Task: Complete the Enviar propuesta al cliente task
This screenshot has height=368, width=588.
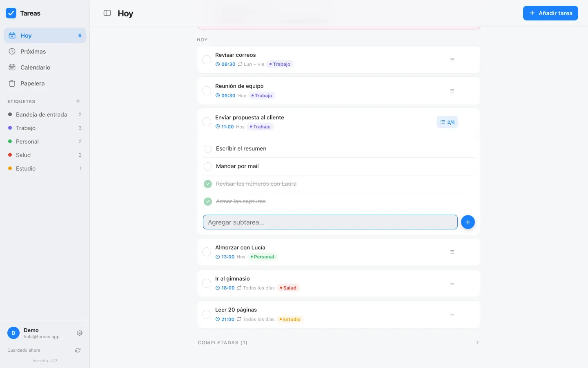Action: [x=207, y=122]
